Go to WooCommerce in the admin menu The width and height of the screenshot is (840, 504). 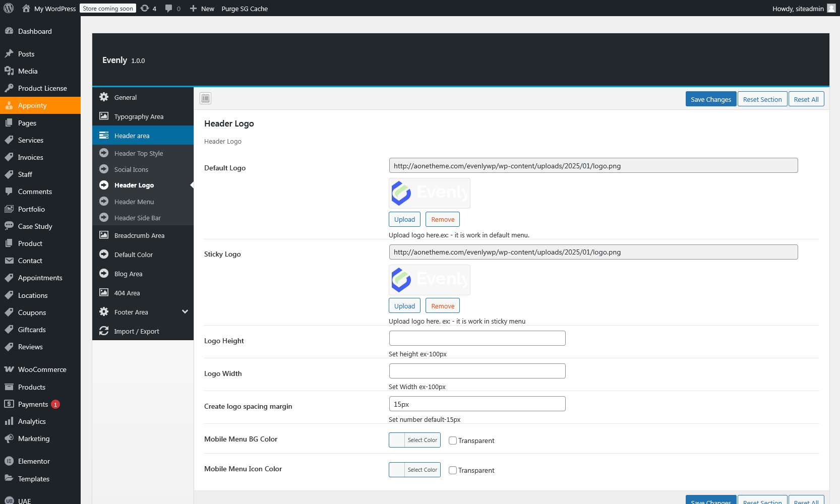[x=42, y=369]
